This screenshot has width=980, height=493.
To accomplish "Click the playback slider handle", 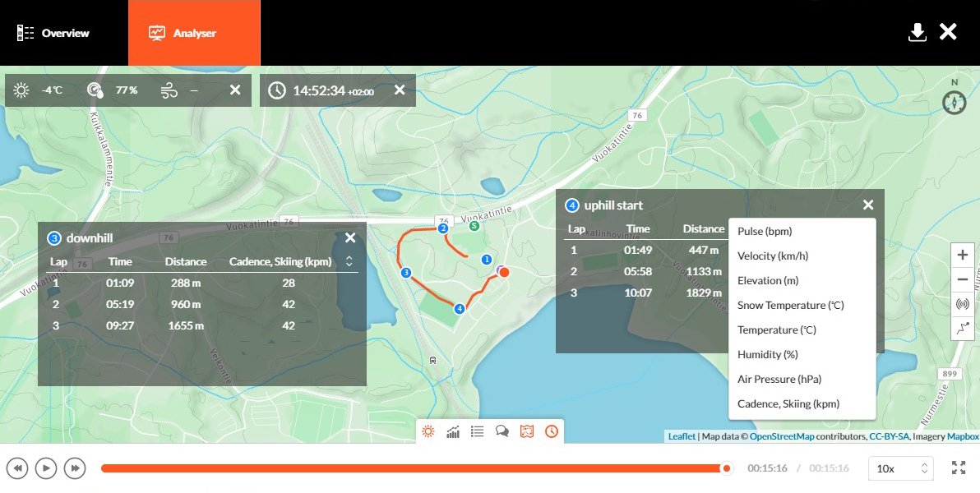I will pyautogui.click(x=726, y=468).
